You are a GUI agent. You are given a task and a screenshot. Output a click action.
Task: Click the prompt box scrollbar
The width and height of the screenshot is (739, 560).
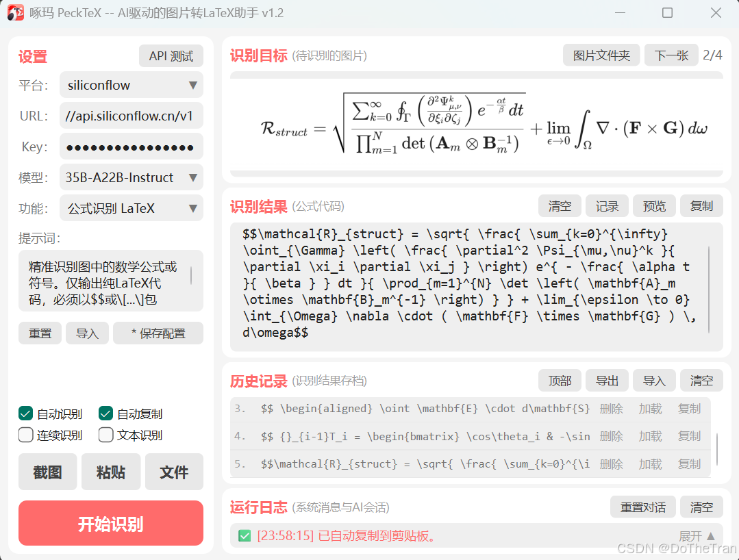tap(191, 275)
